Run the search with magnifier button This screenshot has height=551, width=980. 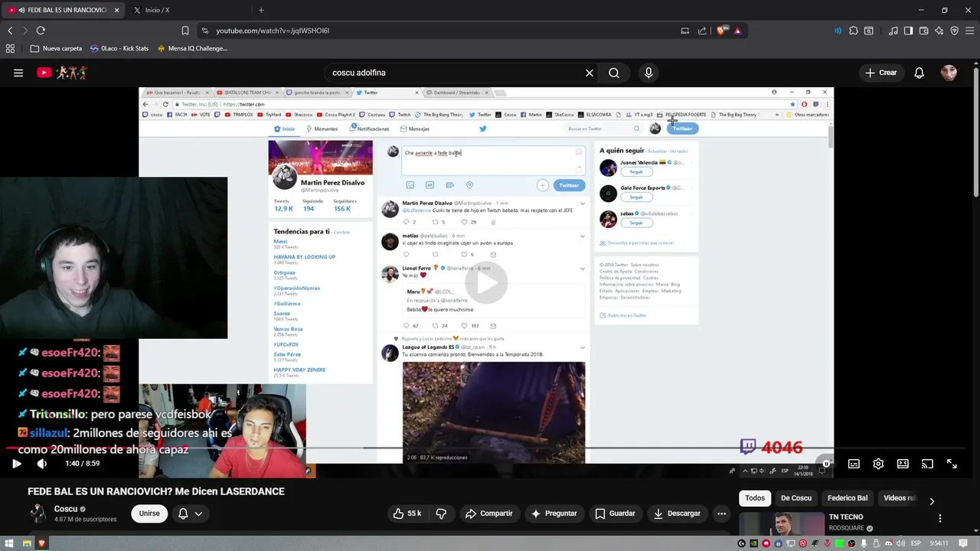[614, 73]
